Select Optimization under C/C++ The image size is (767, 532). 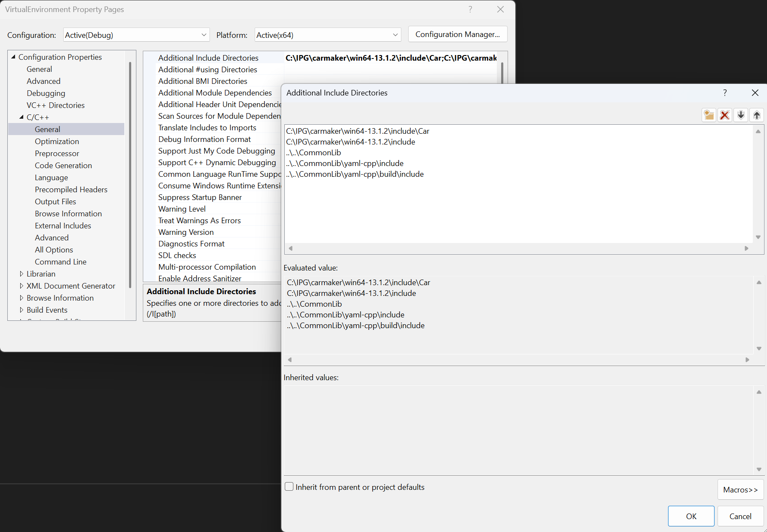(x=57, y=141)
